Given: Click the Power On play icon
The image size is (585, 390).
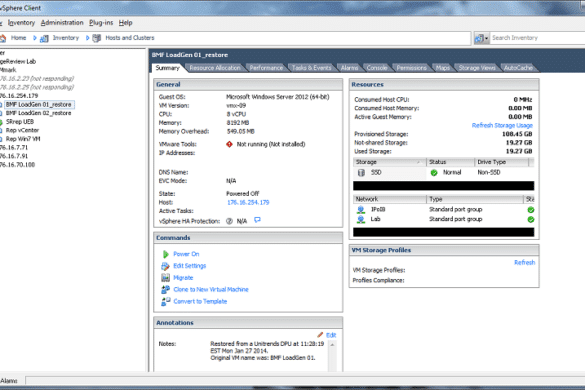Looking at the screenshot, I should (165, 254).
